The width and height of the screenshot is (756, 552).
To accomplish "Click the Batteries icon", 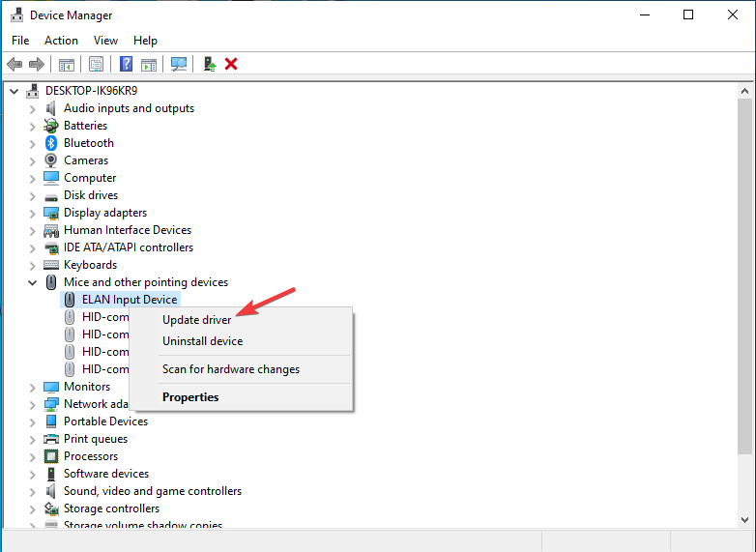I will (50, 126).
